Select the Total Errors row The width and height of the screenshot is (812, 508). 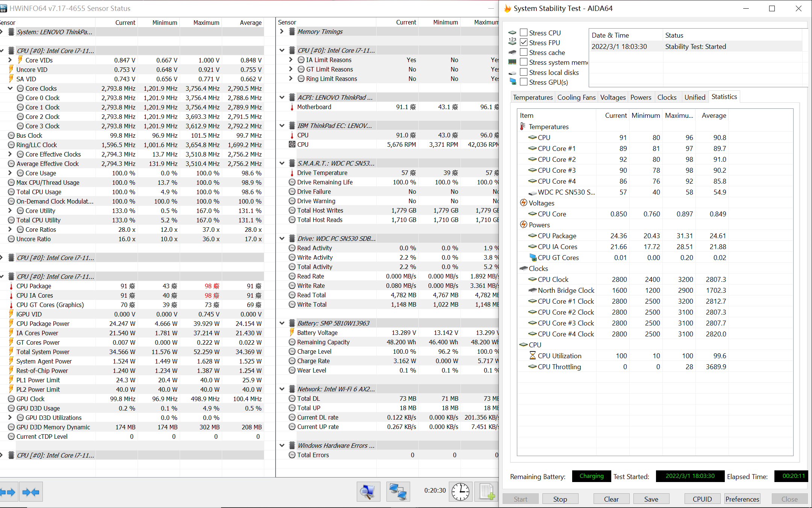[x=388, y=455]
